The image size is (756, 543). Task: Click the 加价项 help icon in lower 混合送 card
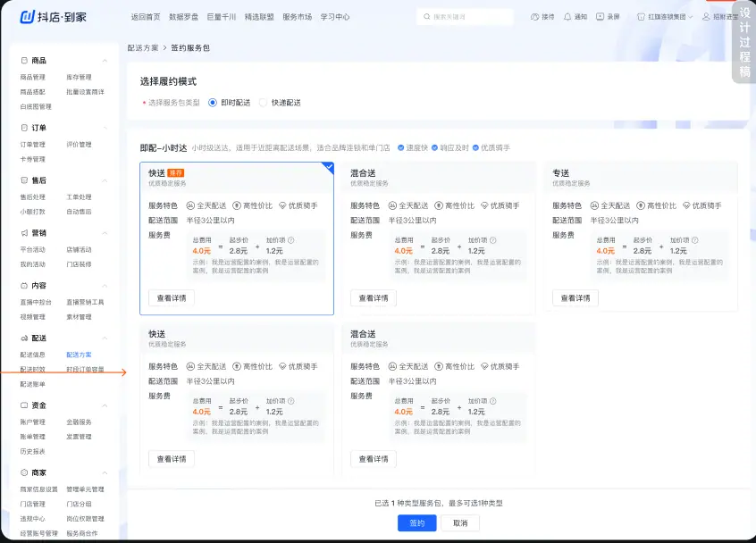click(x=492, y=401)
